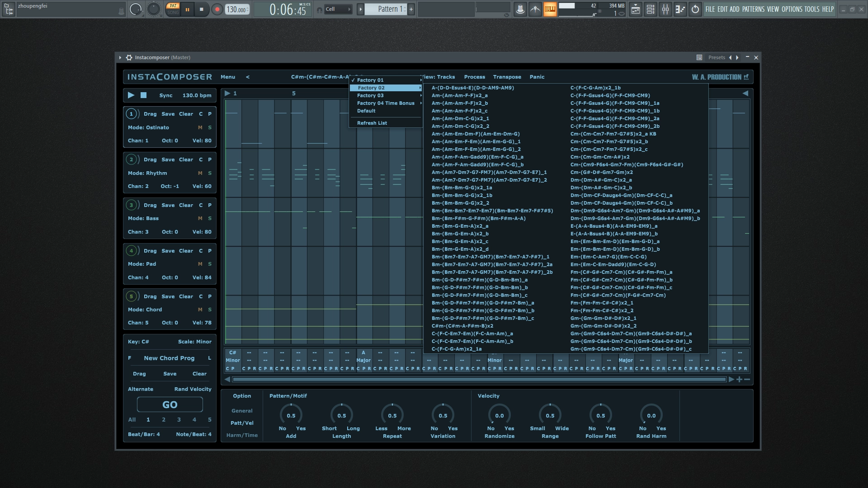Image resolution: width=868 pixels, height=488 pixels.
Task: Click the GO generate button
Action: pyautogui.click(x=170, y=405)
